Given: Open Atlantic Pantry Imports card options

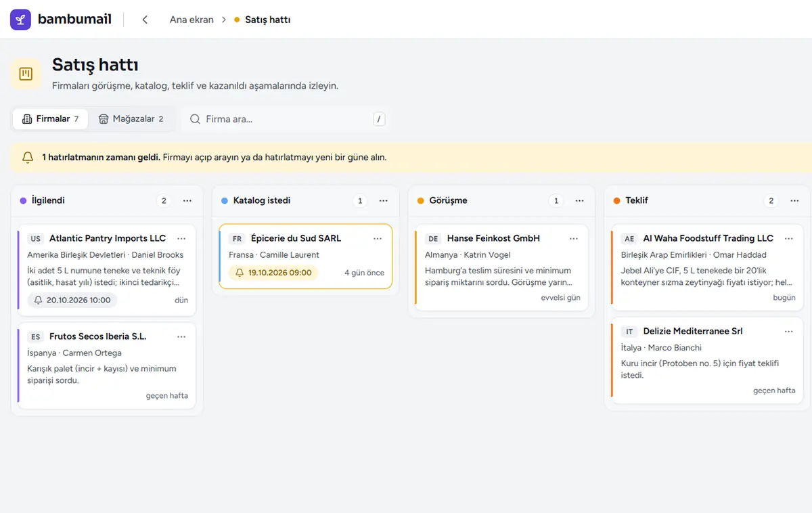Looking at the screenshot, I should point(181,238).
